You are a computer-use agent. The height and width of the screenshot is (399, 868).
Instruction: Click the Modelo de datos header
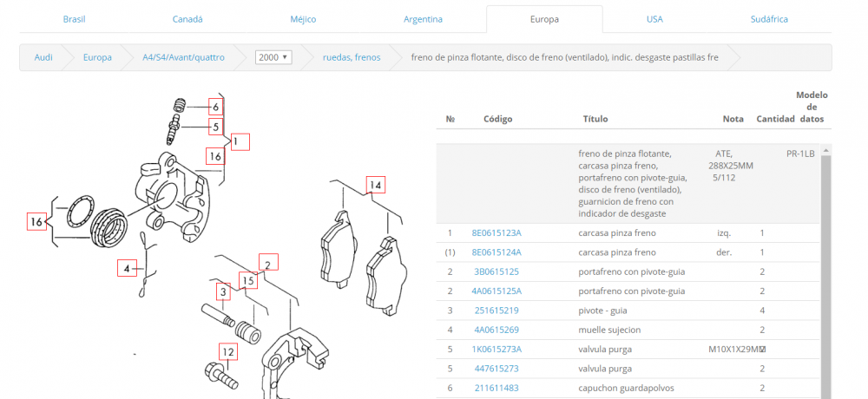point(812,107)
